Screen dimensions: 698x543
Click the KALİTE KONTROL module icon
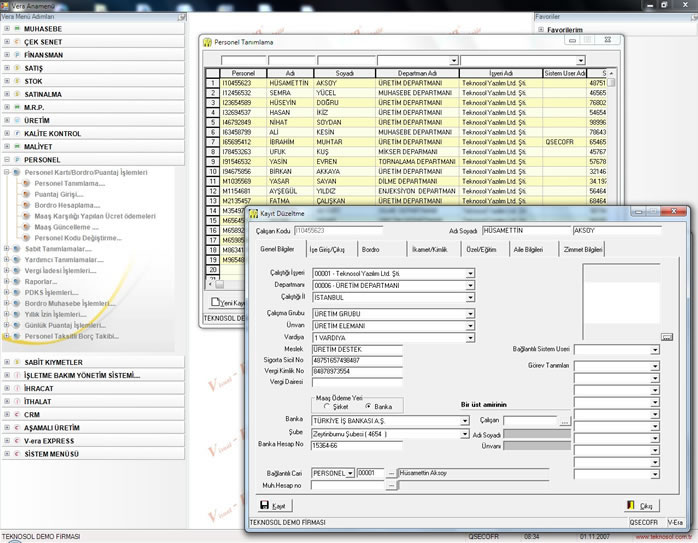[x=17, y=134]
